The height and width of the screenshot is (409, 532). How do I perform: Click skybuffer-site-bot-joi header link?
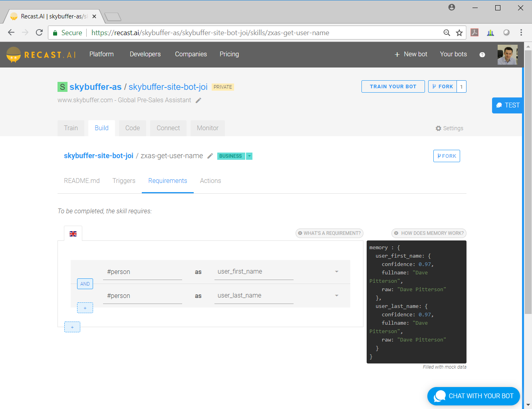point(168,87)
